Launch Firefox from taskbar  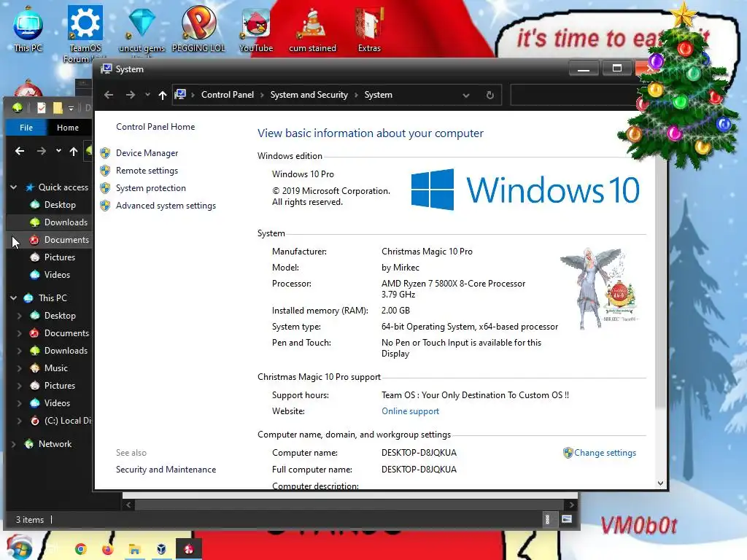[x=108, y=549]
